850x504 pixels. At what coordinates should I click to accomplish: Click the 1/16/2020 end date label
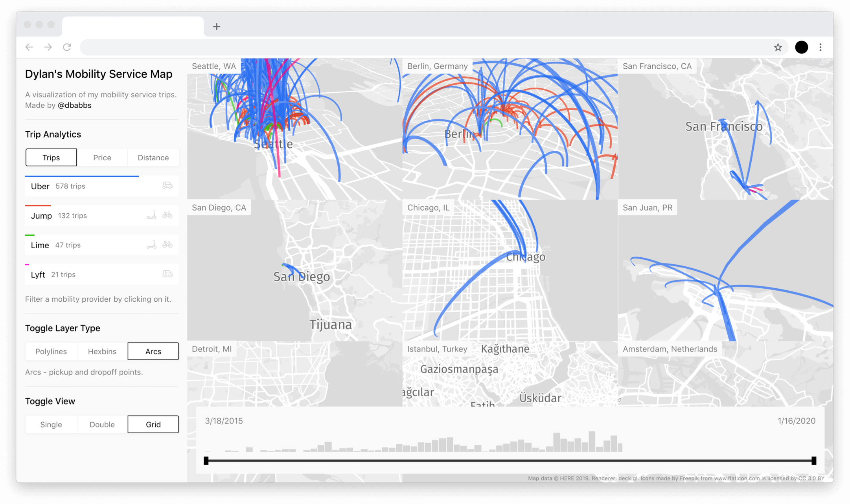[797, 421]
